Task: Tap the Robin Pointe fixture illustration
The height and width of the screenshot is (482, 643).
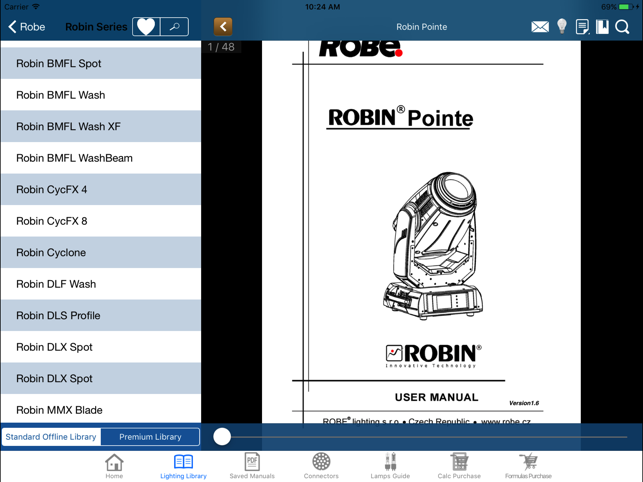Action: [x=433, y=245]
